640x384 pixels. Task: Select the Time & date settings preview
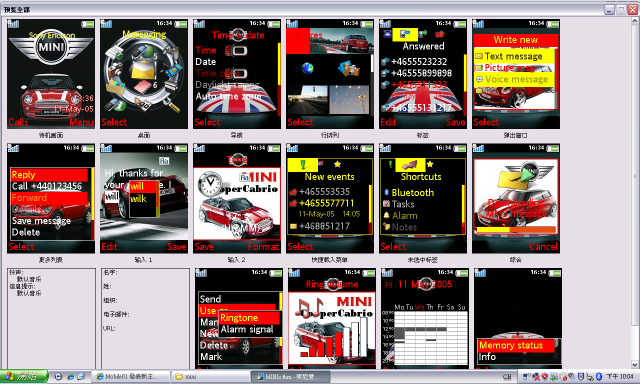coord(237,74)
